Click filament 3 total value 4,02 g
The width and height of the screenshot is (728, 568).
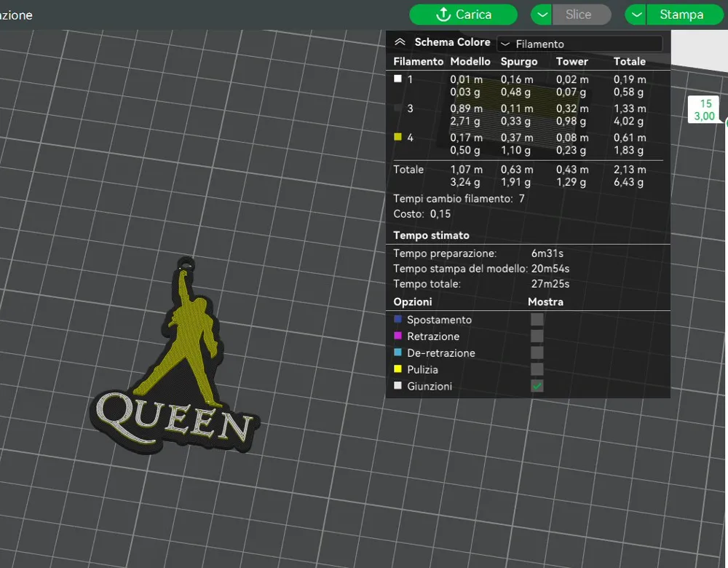click(628, 121)
